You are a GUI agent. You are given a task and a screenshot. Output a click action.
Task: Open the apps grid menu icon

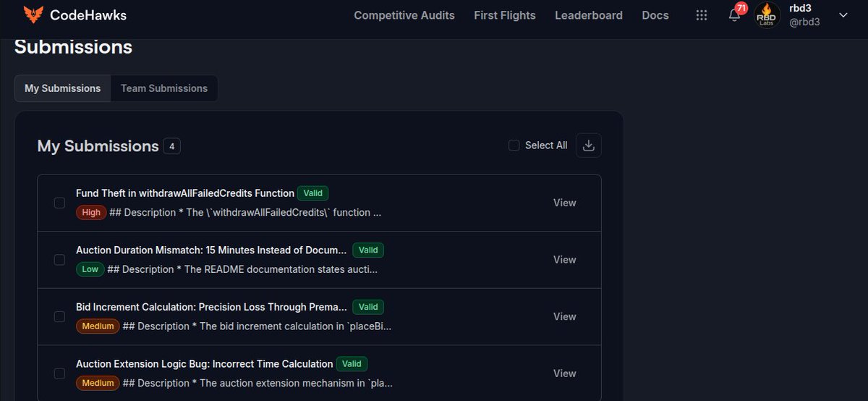(701, 15)
